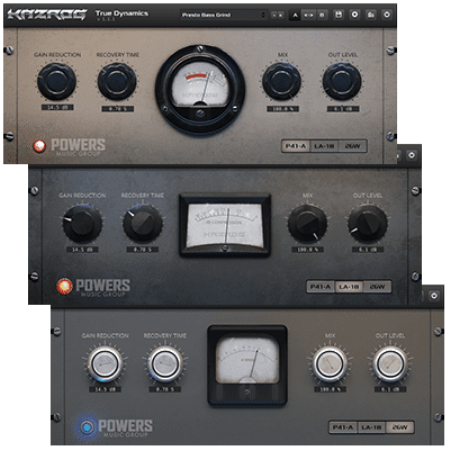The width and height of the screenshot is (450, 450).
Task: Click round toolbar icon of middle dark window
Action: tap(412, 155)
